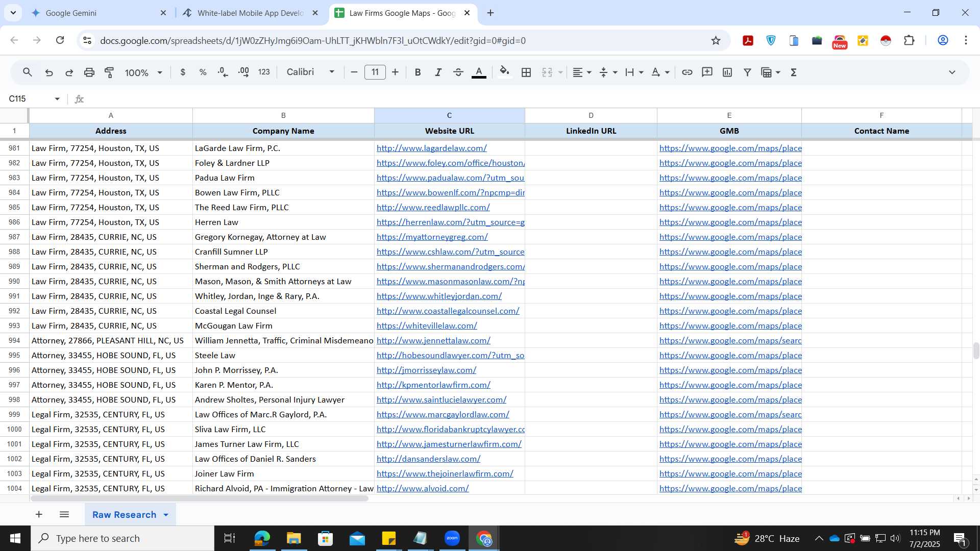Image resolution: width=980 pixels, height=551 pixels.
Task: Open the whitleyjordan.com link
Action: point(439,296)
